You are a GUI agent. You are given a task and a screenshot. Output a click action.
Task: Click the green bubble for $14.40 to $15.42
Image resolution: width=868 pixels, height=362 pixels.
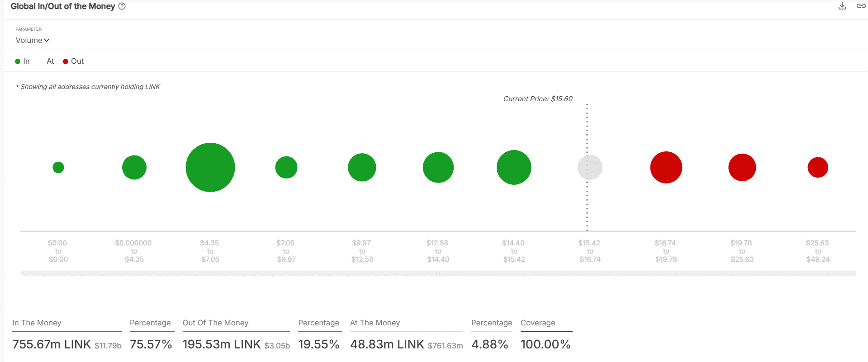tap(514, 167)
